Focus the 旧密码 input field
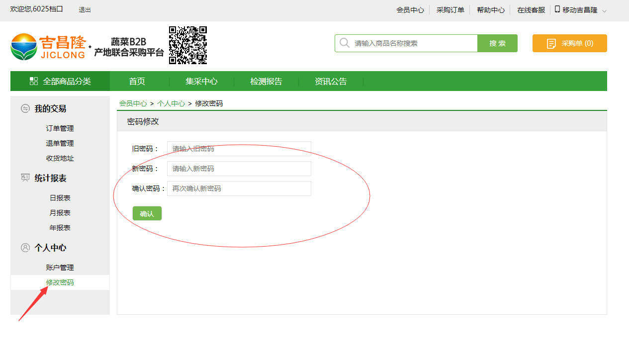 (239, 149)
